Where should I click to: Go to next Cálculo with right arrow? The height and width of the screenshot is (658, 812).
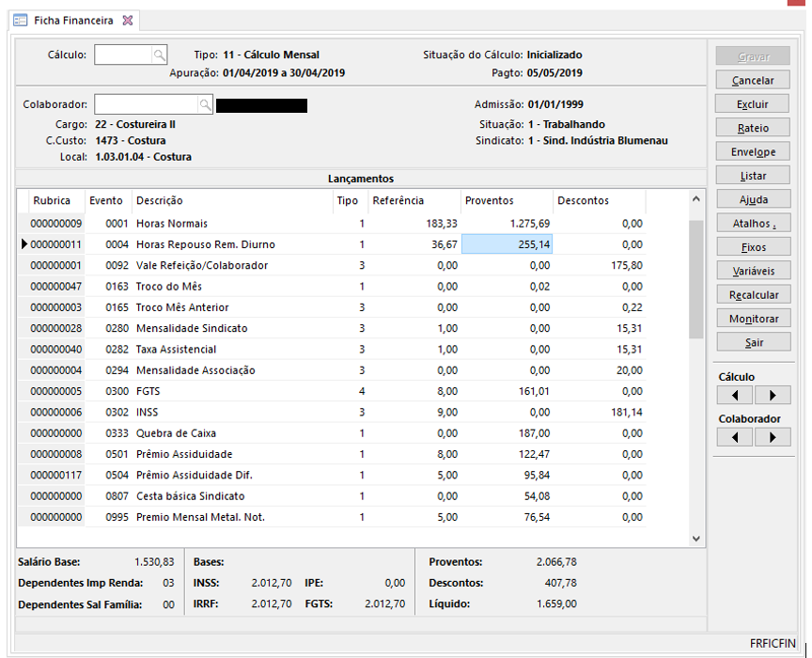pyautogui.click(x=773, y=395)
